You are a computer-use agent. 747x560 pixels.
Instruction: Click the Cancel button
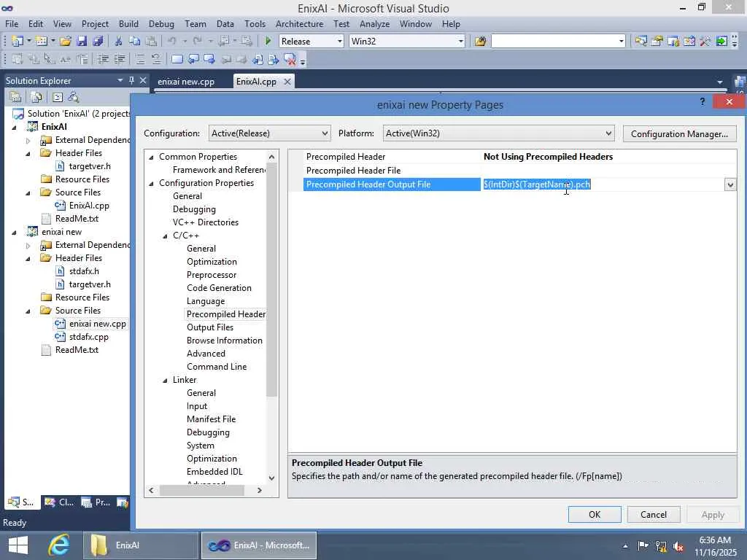pos(654,515)
